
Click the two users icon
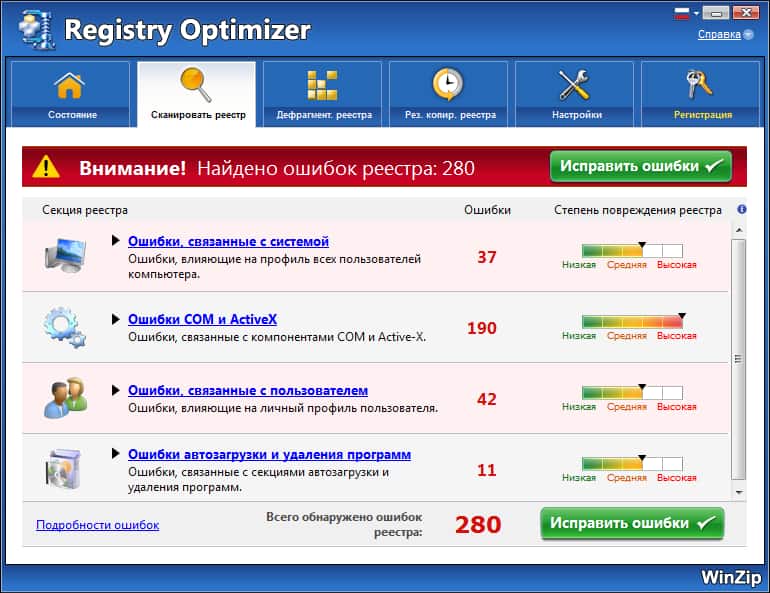pyautogui.click(x=65, y=397)
